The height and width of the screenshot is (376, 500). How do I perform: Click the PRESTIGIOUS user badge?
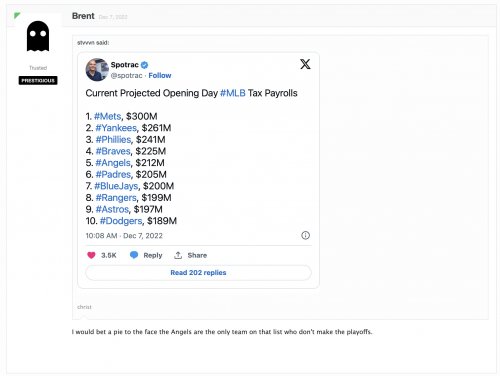pyautogui.click(x=38, y=80)
